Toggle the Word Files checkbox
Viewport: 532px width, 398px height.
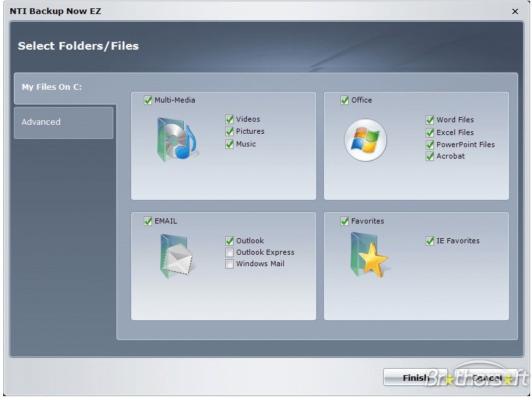pos(430,120)
